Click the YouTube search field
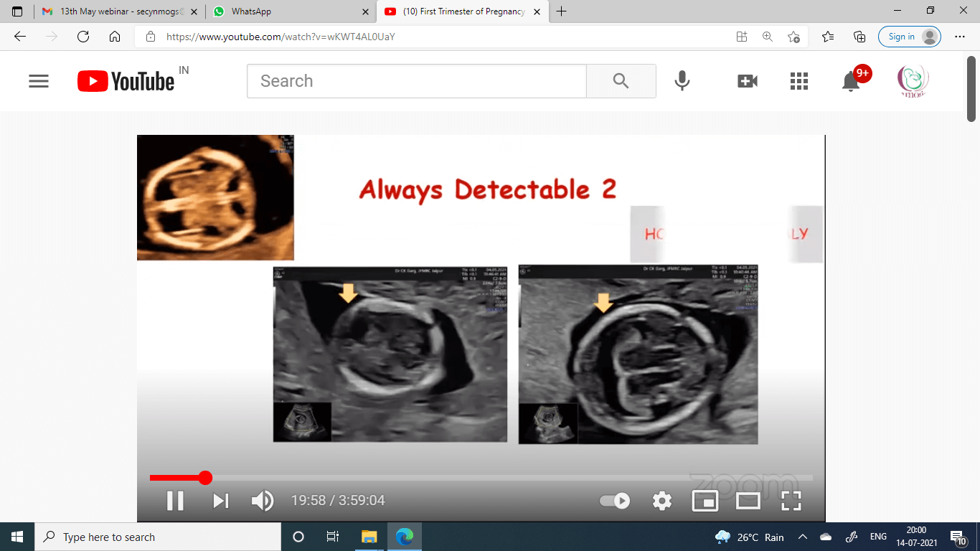 416,81
